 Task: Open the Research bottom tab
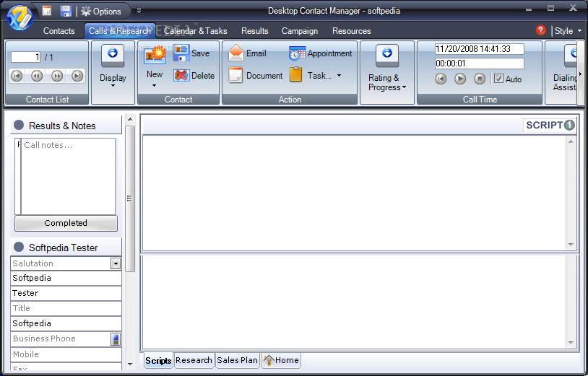click(x=194, y=360)
